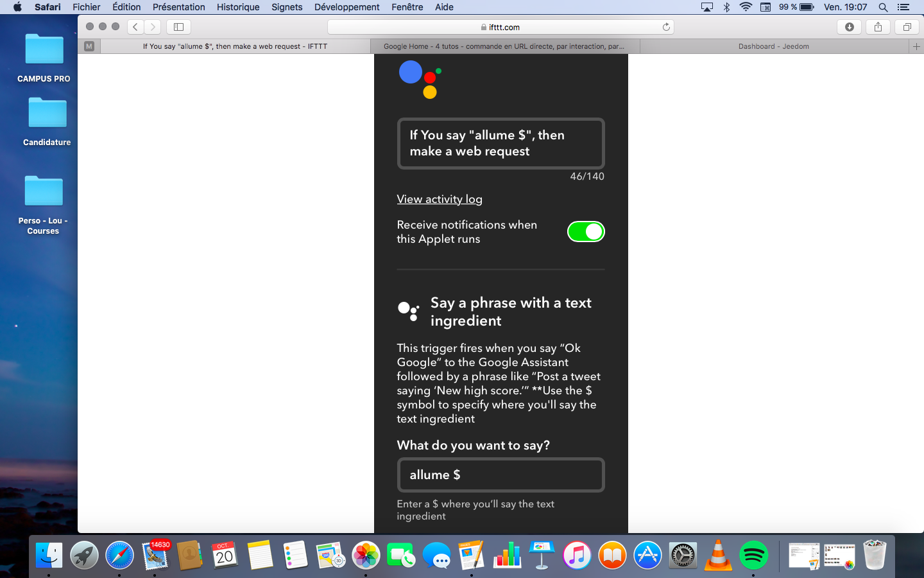Viewport: 924px width, 578px height.
Task: Open Safari from the Dock
Action: pyautogui.click(x=119, y=556)
